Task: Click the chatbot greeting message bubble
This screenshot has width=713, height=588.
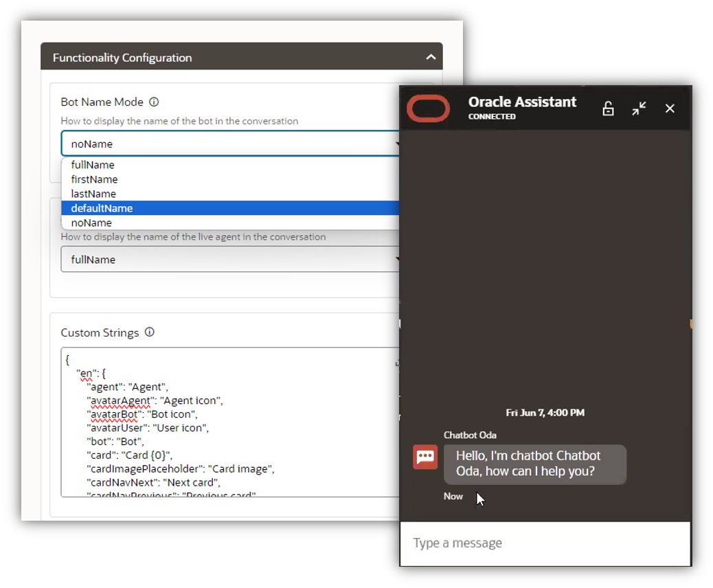Action: coord(534,464)
